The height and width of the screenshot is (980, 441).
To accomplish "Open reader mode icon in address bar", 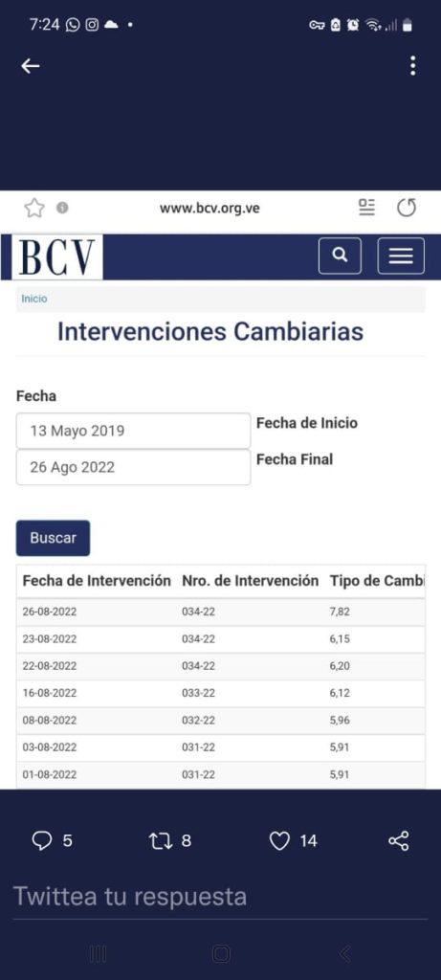I will pyautogui.click(x=366, y=208).
